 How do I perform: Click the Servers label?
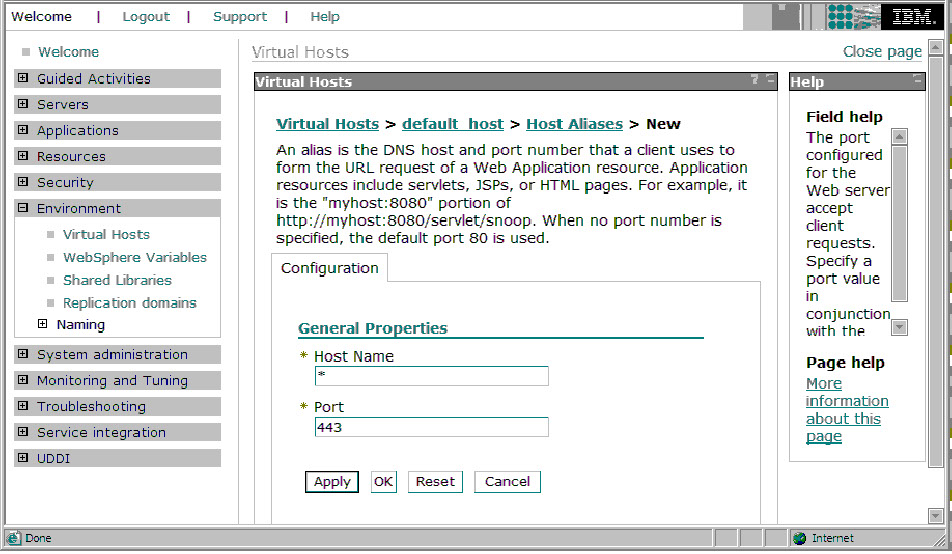(x=63, y=104)
